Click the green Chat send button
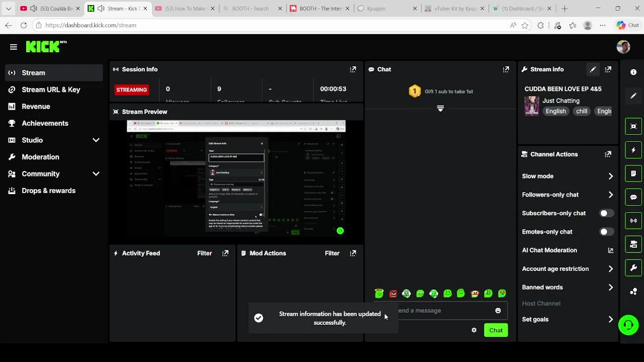644x362 pixels. pyautogui.click(x=496, y=330)
